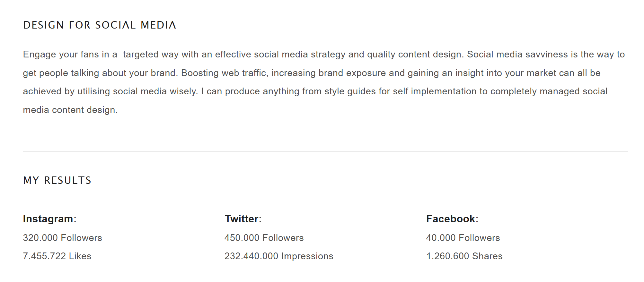644x282 pixels.
Task: Click the "1.260.600 Shares" stat
Action: click(464, 256)
